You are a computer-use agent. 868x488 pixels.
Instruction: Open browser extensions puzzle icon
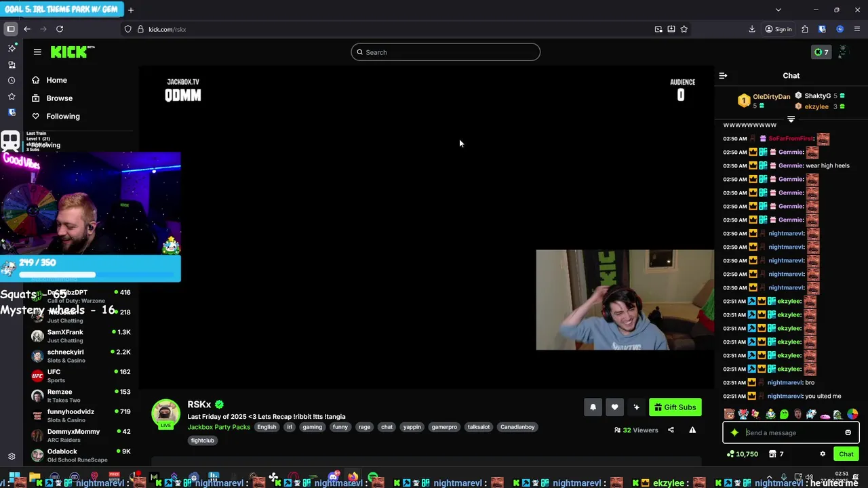805,29
